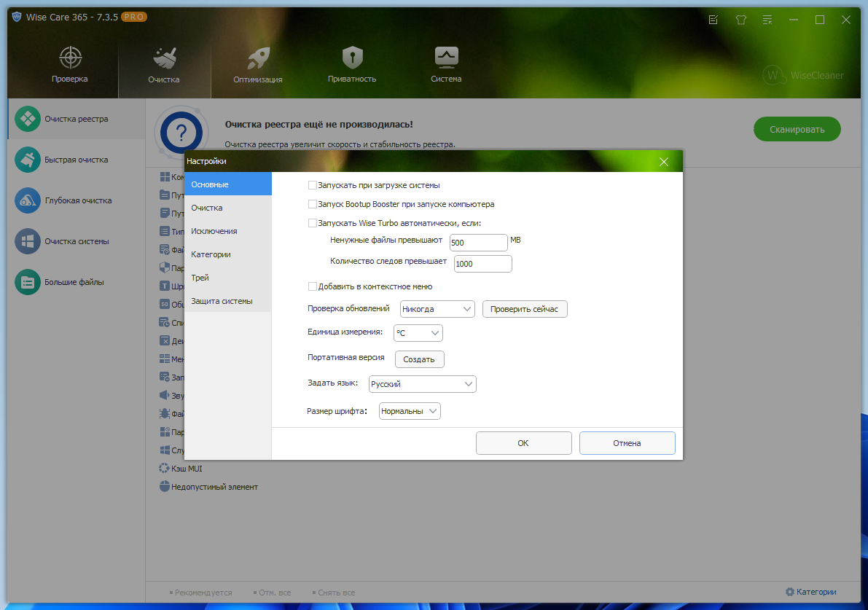Open the language dropdown showing Русский
The width and height of the screenshot is (868, 610).
(x=423, y=384)
